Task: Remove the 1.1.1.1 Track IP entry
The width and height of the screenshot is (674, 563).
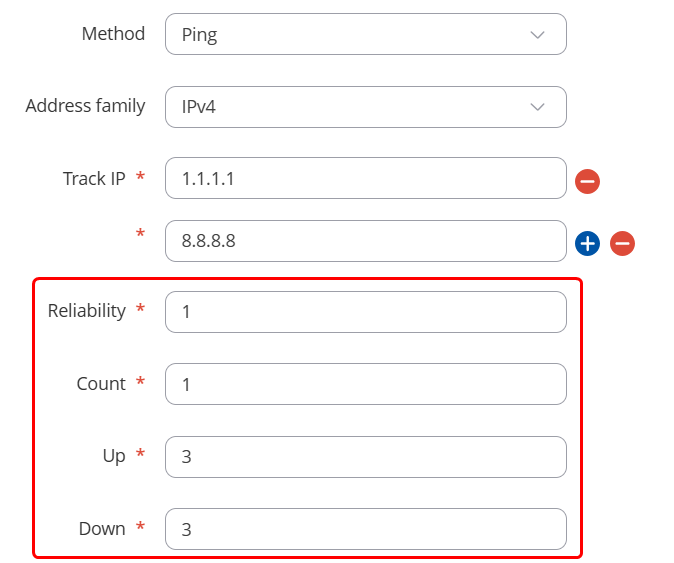Action: click(588, 181)
